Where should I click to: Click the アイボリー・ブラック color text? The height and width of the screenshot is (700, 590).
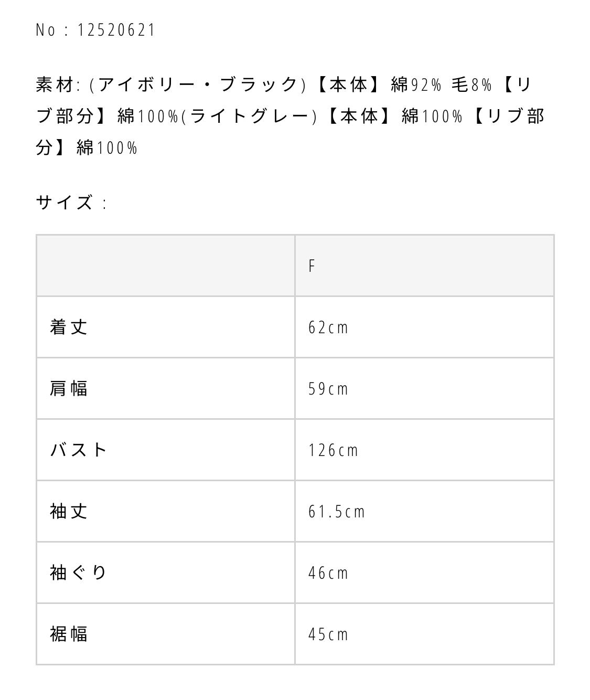click(198, 84)
